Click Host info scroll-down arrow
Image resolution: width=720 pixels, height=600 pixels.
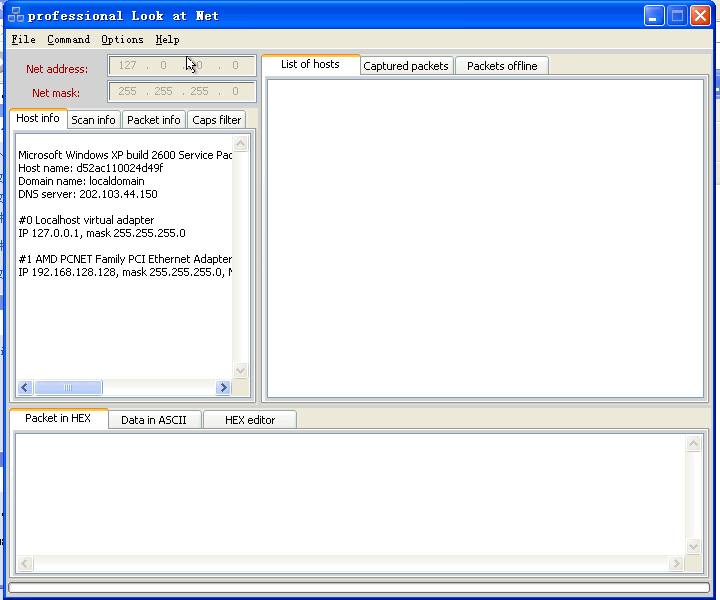pos(240,370)
